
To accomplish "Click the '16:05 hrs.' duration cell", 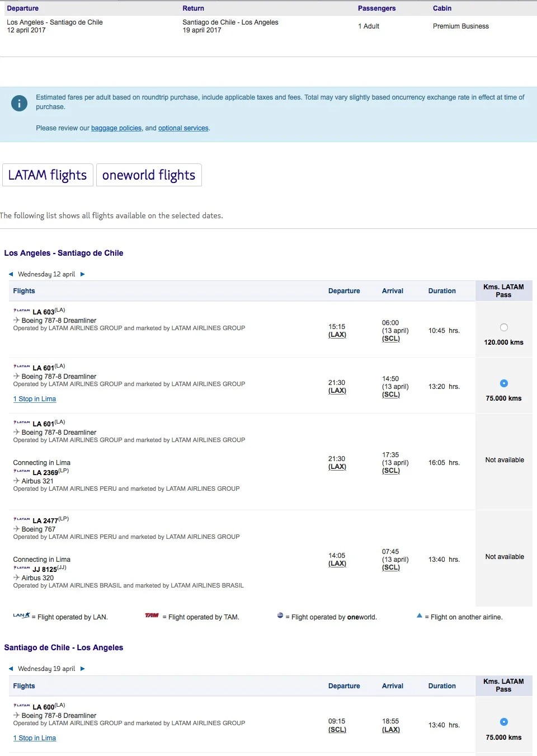I will (x=444, y=463).
